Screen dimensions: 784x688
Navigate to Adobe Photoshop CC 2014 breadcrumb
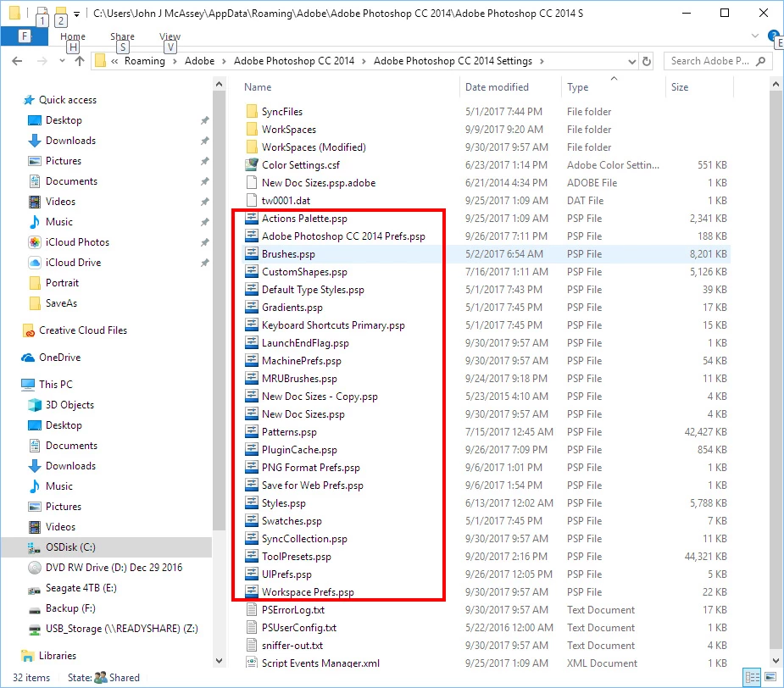tap(294, 61)
